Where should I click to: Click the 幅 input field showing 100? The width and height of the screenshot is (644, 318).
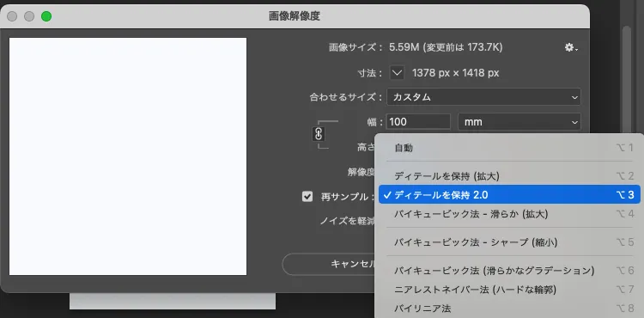coord(418,122)
